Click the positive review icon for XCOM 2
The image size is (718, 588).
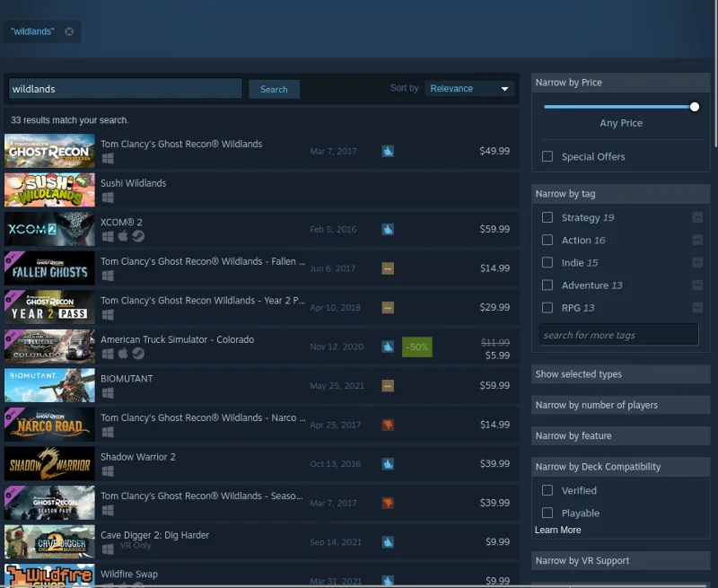388,230
